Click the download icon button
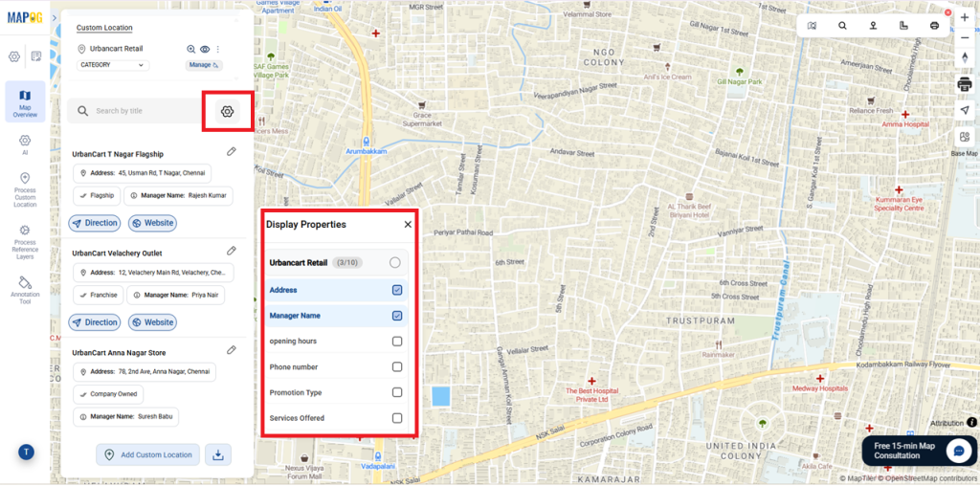Image resolution: width=980 pixels, height=486 pixels. click(x=218, y=454)
